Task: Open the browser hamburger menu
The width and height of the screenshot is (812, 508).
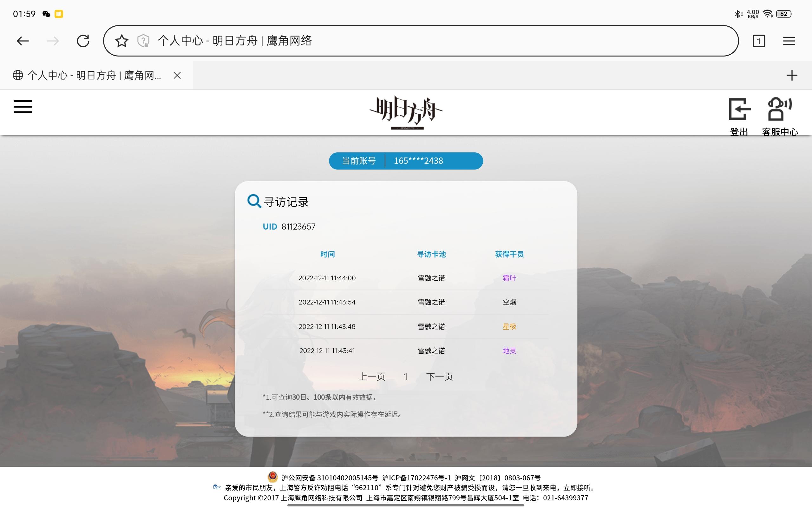Action: point(789,41)
